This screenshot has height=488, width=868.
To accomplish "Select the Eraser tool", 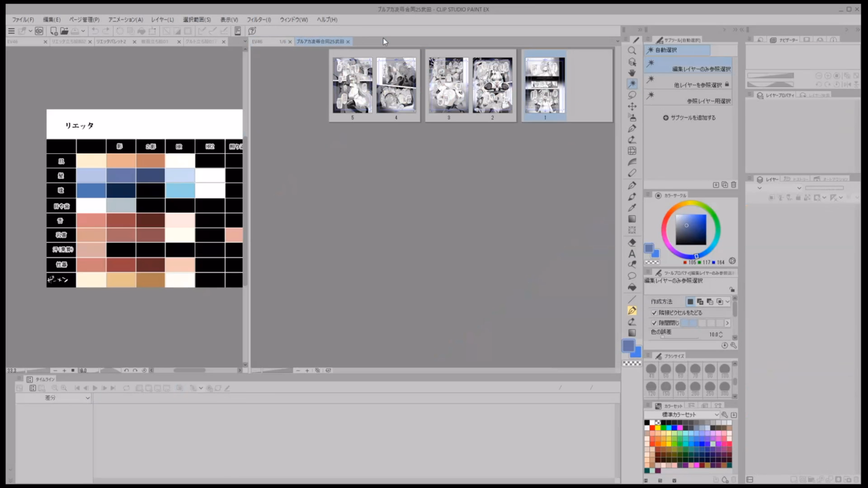I will 632,243.
